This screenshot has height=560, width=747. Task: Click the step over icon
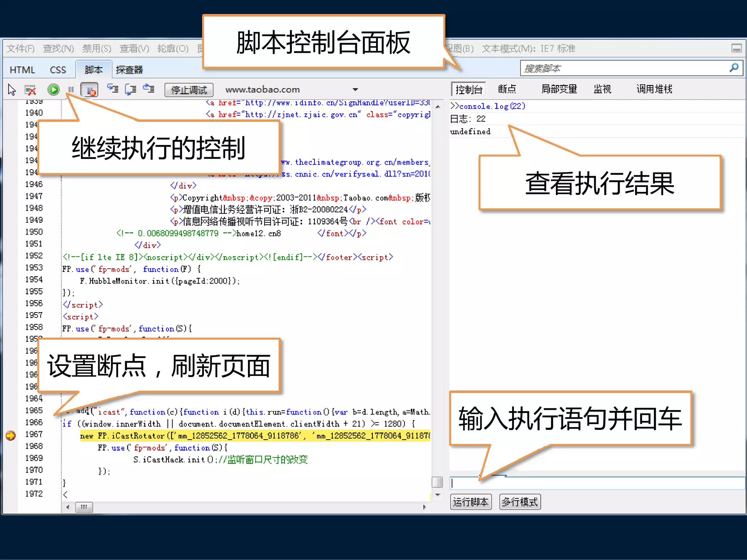(x=131, y=89)
